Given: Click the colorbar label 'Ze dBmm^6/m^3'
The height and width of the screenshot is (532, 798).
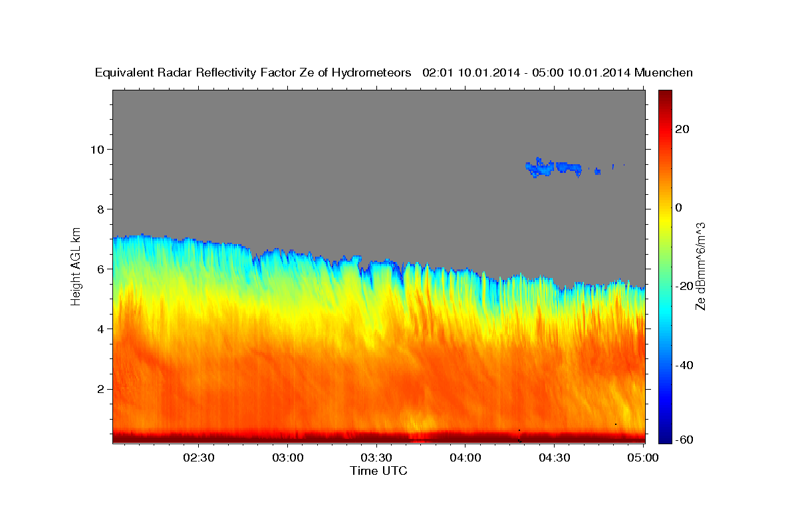Looking at the screenshot, I should coord(700,266).
